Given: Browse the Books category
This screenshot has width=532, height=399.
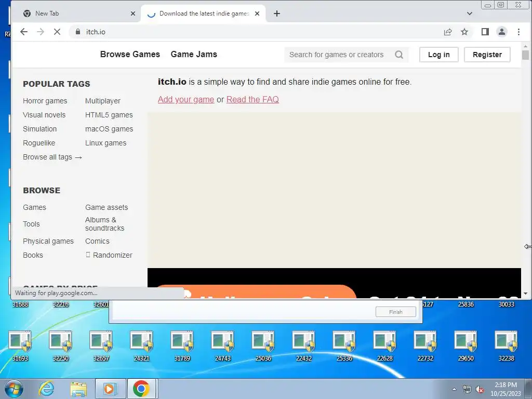Looking at the screenshot, I should click(33, 255).
